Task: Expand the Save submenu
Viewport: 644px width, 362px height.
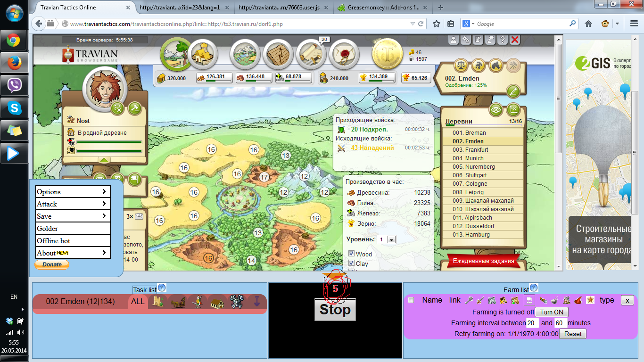Action: (73, 216)
